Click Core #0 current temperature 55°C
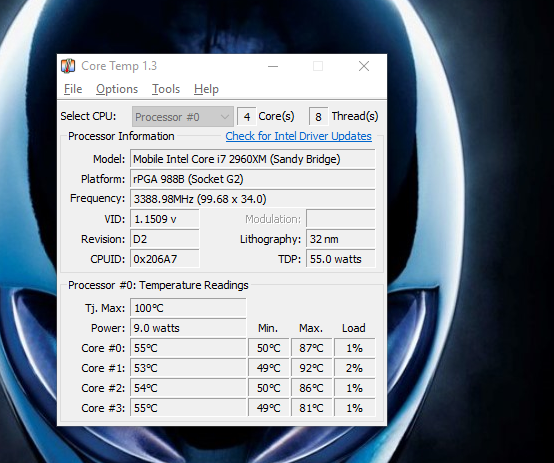 pyautogui.click(x=188, y=348)
